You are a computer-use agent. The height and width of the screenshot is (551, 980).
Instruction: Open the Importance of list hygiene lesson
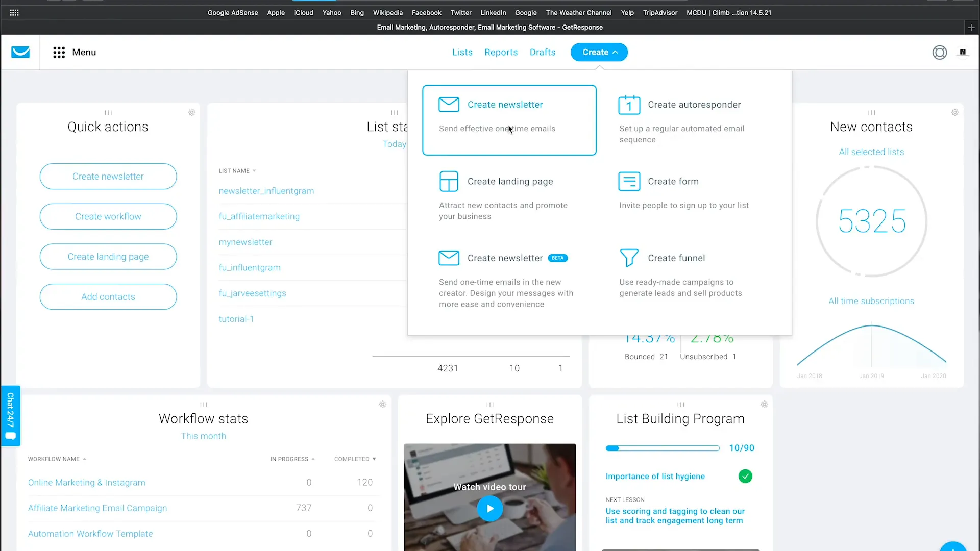click(x=655, y=477)
